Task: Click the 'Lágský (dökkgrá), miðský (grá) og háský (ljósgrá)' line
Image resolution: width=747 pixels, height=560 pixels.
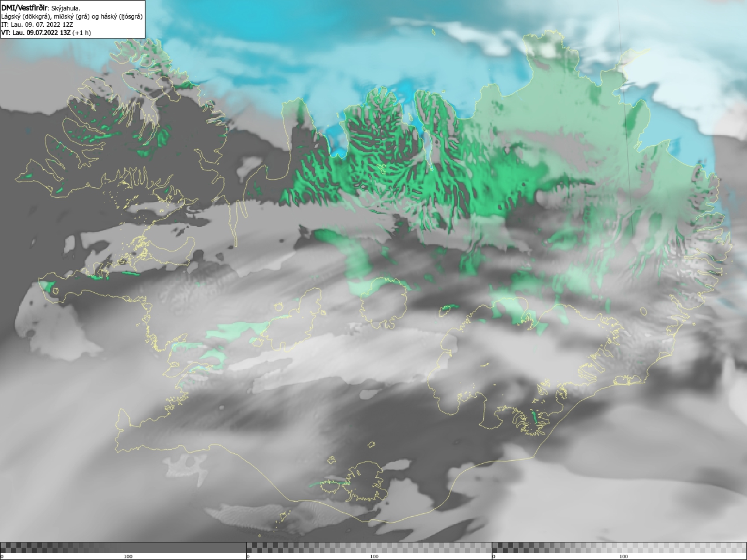Action: pyautogui.click(x=72, y=16)
